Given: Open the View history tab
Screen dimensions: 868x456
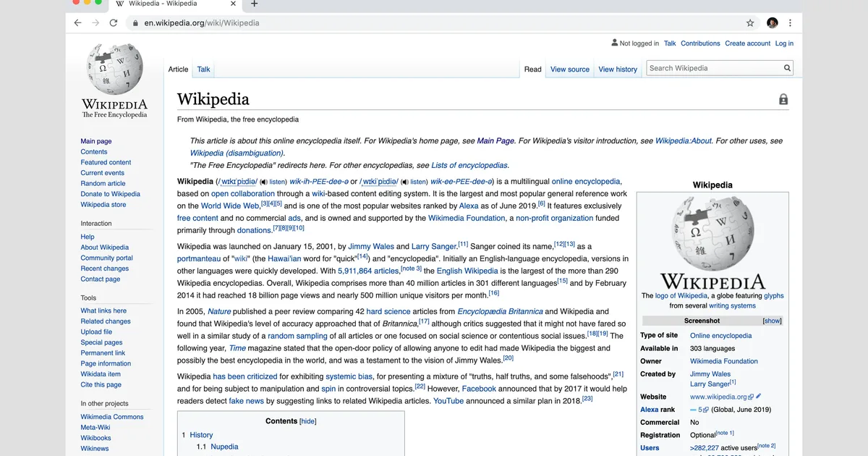Looking at the screenshot, I should pyautogui.click(x=618, y=69).
